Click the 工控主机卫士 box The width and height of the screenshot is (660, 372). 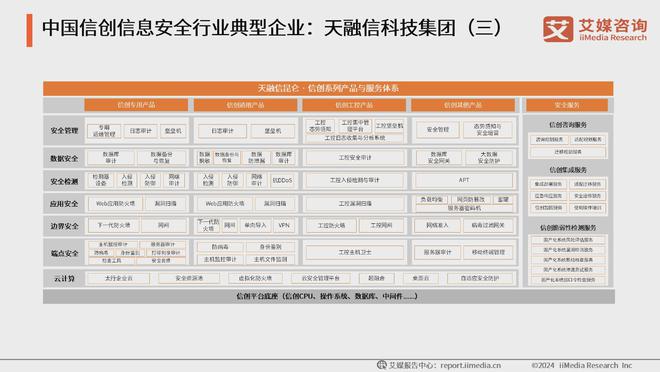355,252
